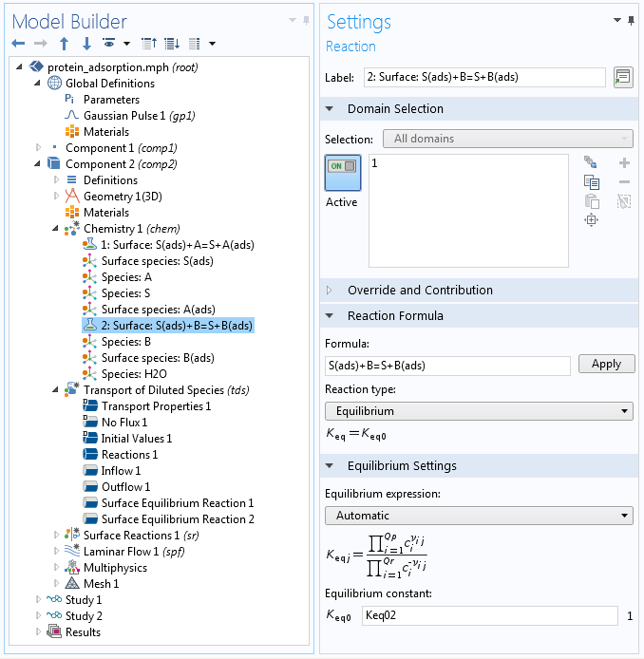Pin the Settings window
Viewport: 644px width, 659px height.
631,20
